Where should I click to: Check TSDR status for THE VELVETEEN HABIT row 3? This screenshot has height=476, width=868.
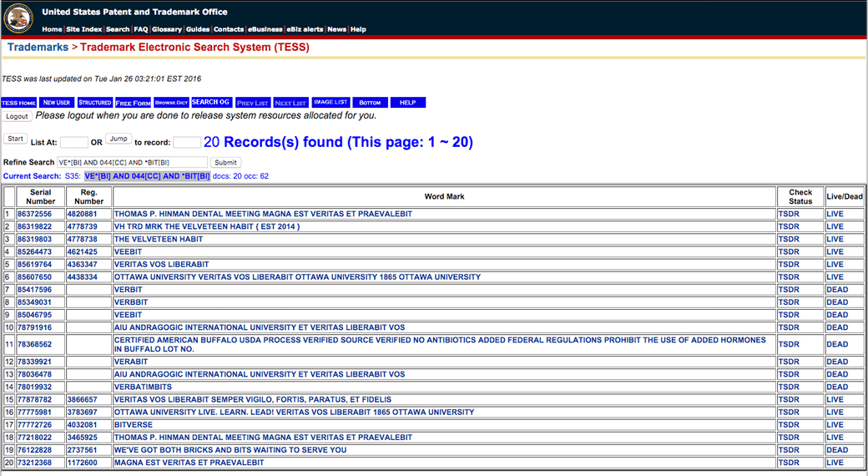point(789,240)
